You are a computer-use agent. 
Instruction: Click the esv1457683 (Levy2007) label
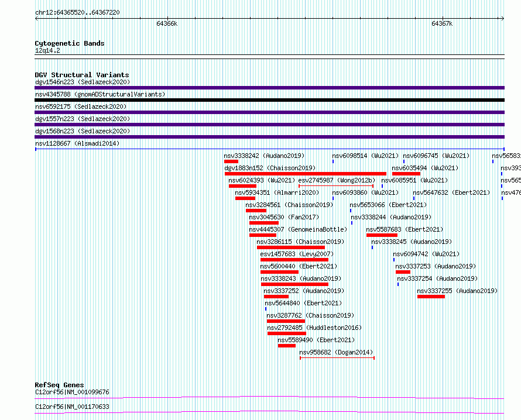[x=297, y=254]
